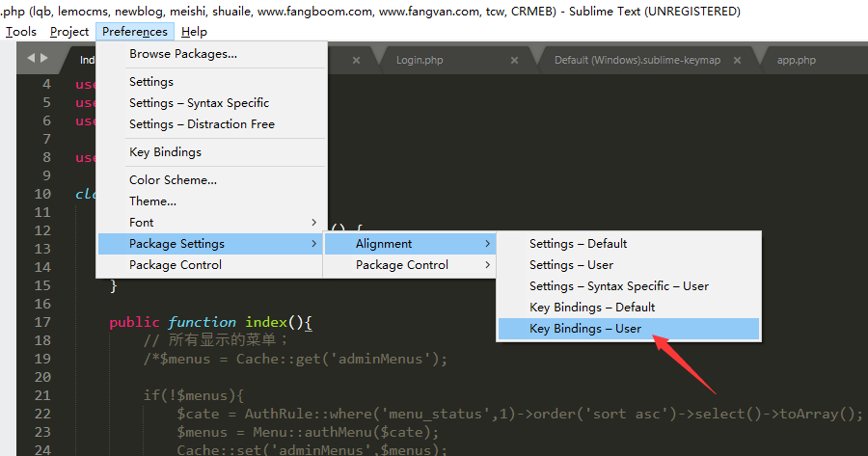Open Key Bindings – User
868x456 pixels.
629,329
